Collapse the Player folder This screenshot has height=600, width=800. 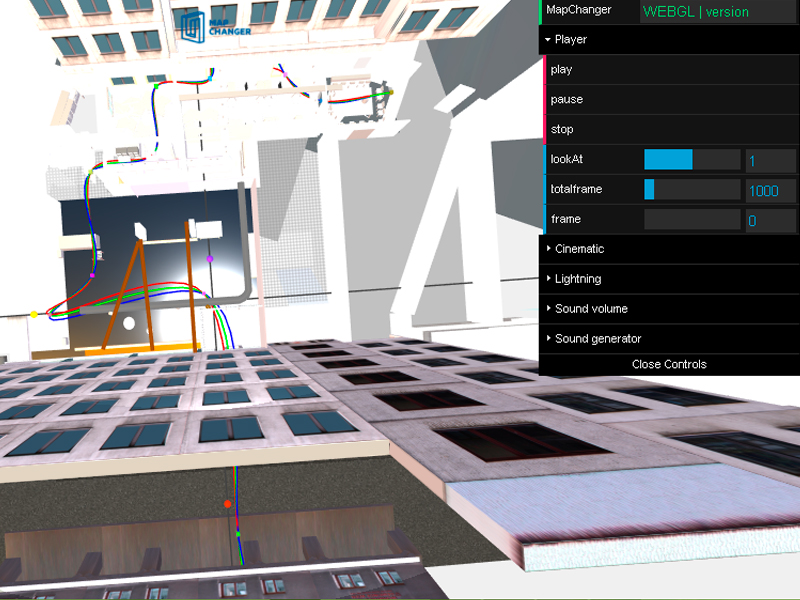click(x=669, y=39)
